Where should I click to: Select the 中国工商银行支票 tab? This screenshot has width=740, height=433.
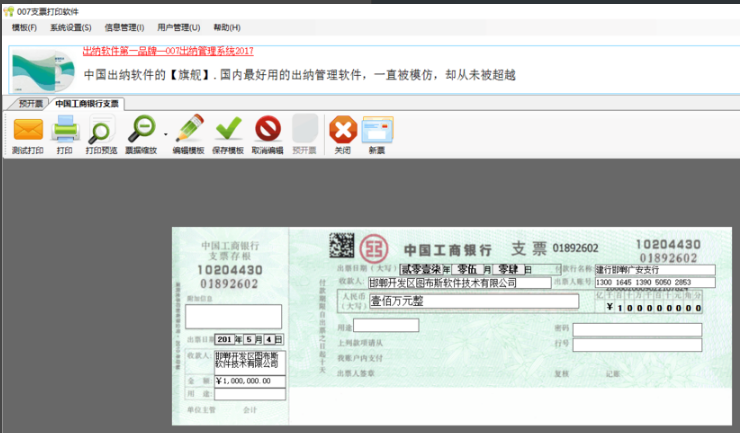[x=87, y=103]
